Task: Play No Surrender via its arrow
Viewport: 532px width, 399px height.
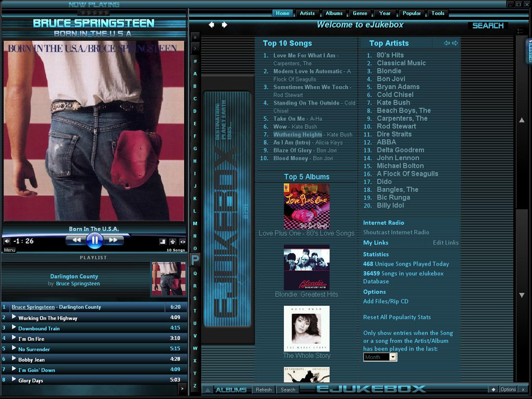Action: tap(14, 348)
